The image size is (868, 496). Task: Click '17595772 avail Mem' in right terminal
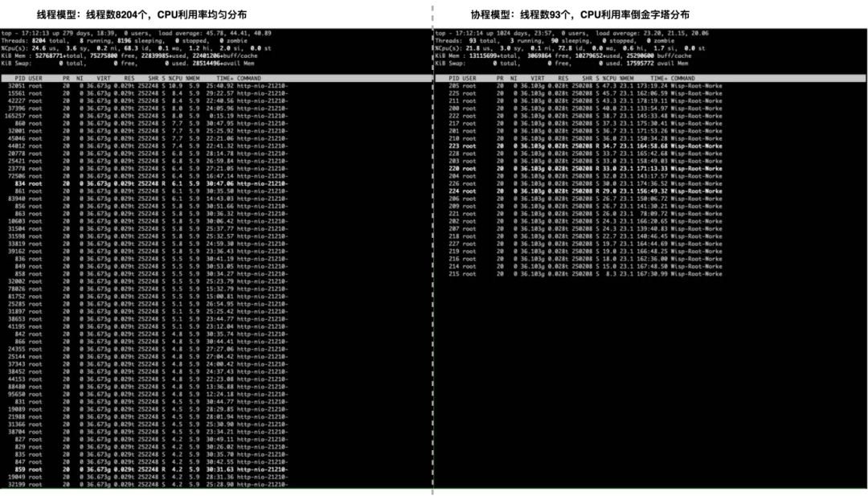[x=657, y=64]
